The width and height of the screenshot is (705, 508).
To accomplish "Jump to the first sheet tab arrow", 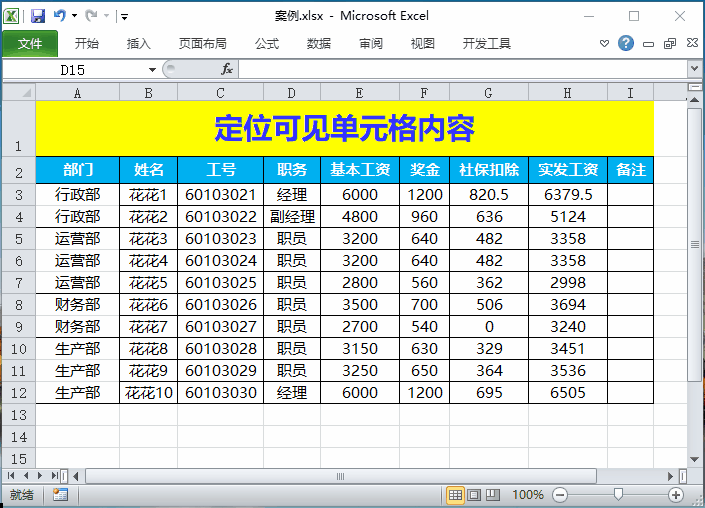I will [12, 476].
